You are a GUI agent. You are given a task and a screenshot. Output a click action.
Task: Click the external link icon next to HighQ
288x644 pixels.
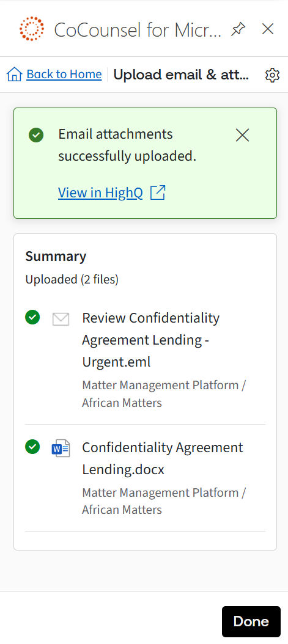point(158,192)
